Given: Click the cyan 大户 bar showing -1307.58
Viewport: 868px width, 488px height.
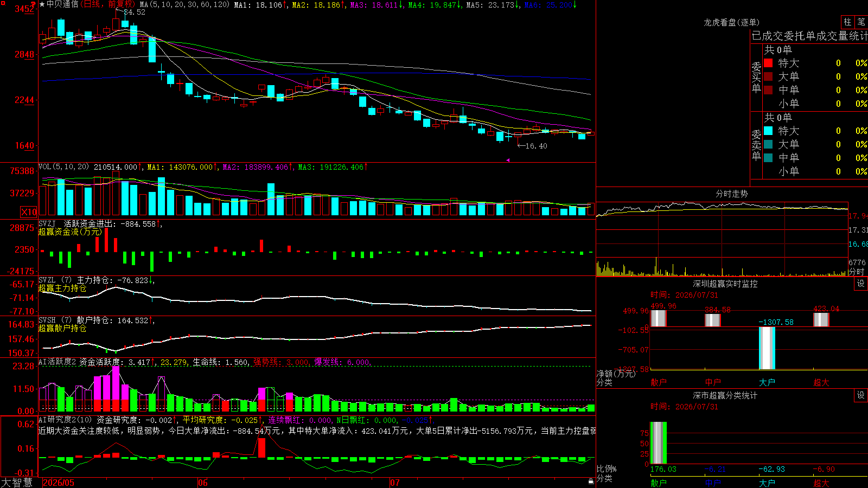Looking at the screenshot, I should pos(767,348).
